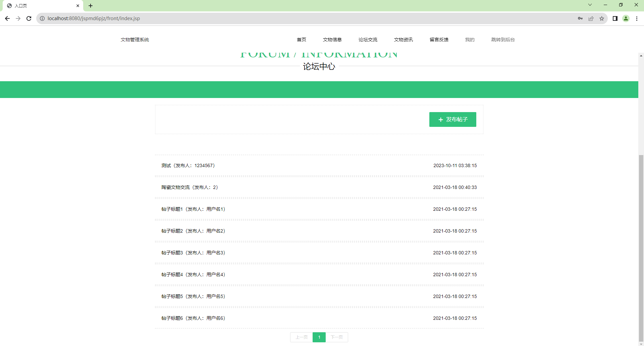The height and width of the screenshot is (346, 644).
Task: Click the site info icon in the address bar
Action: tap(42, 18)
